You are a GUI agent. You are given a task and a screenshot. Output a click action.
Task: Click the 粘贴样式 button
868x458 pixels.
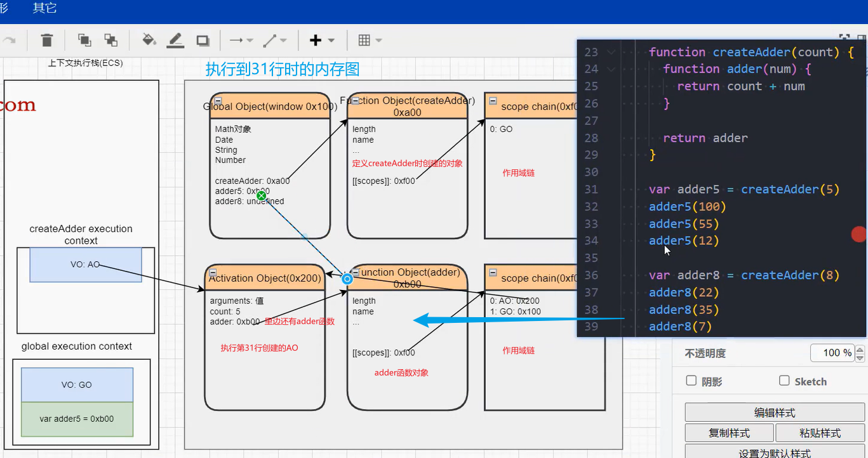coord(820,433)
